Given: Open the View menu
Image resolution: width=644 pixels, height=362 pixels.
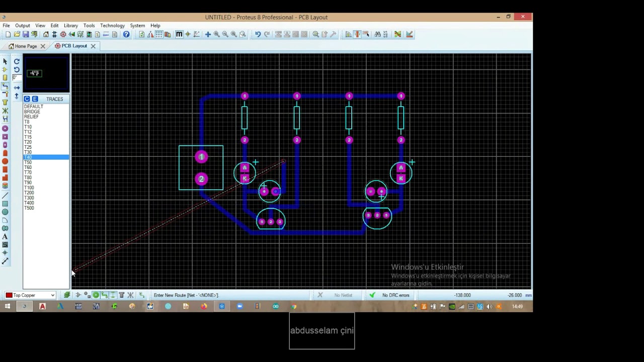Looking at the screenshot, I should [40, 26].
